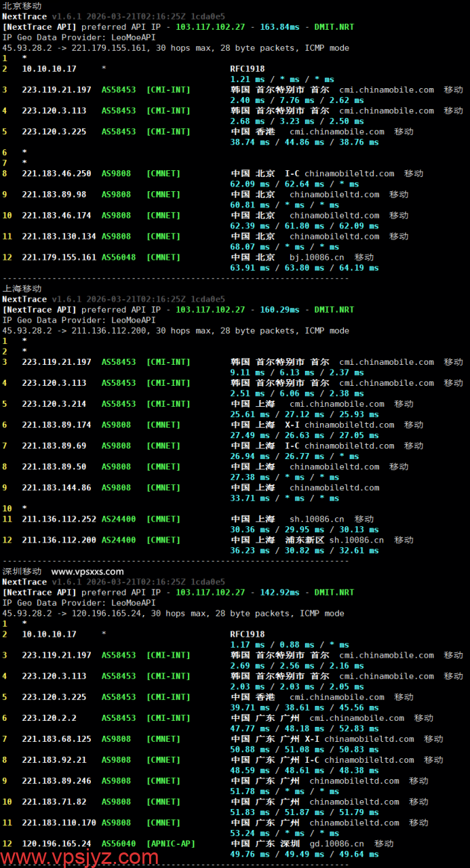The width and height of the screenshot is (470, 868).
Task: Click hop IP 221.183.46.250
Action: (56, 174)
